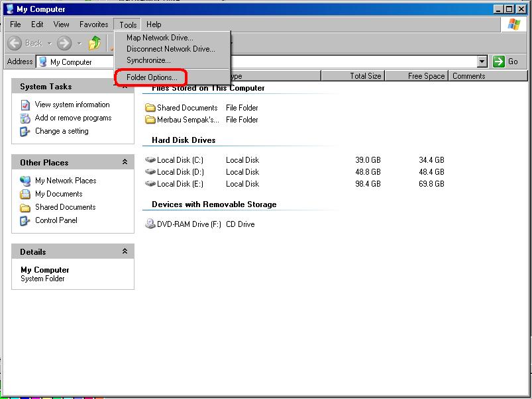
Task: Sort by the Free Space column header
Action: pyautogui.click(x=417, y=76)
